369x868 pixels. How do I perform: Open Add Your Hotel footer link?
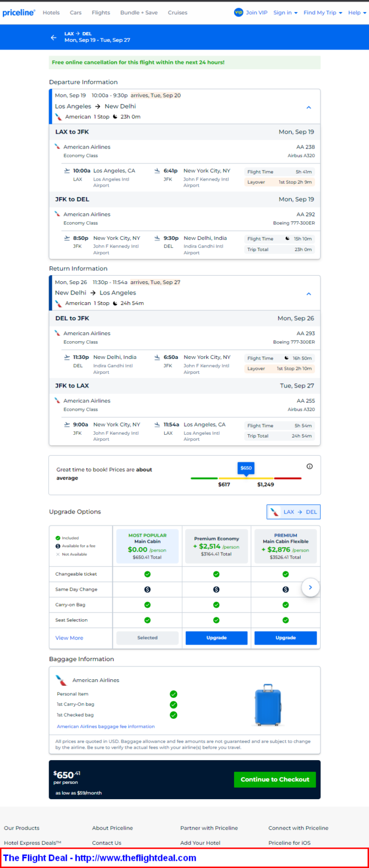(x=200, y=843)
